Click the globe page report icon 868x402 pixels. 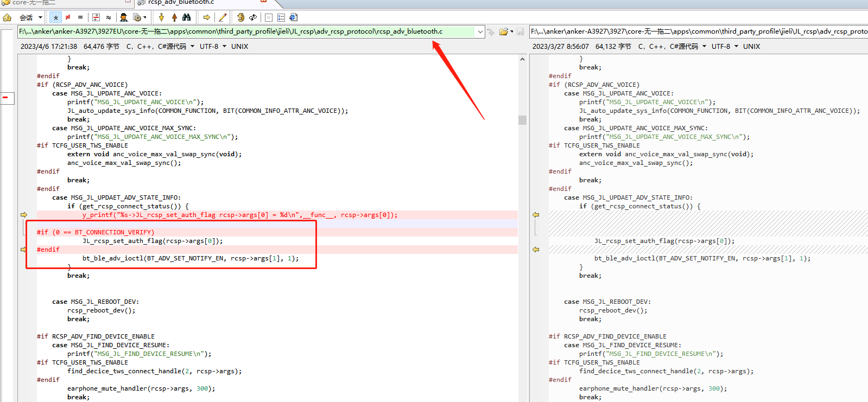click(x=294, y=17)
